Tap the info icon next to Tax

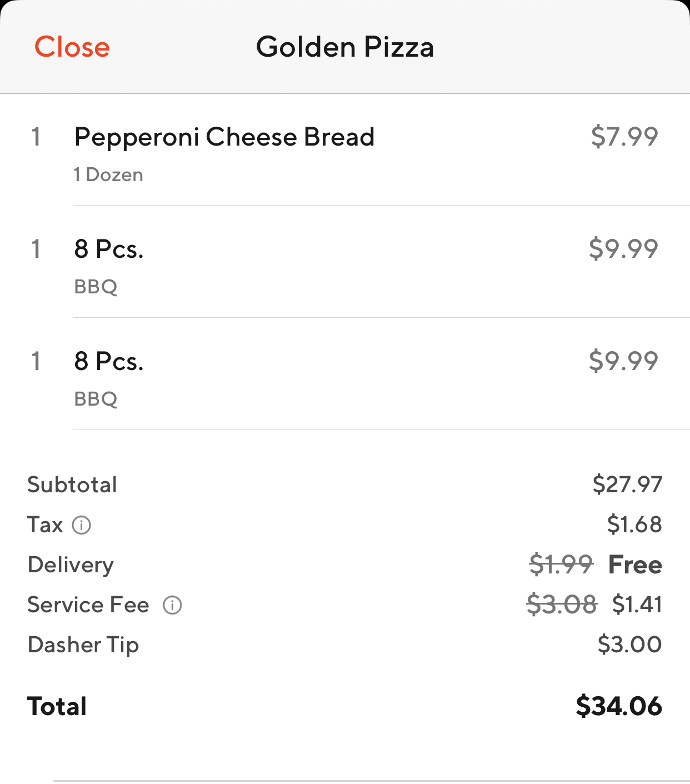coord(82,525)
